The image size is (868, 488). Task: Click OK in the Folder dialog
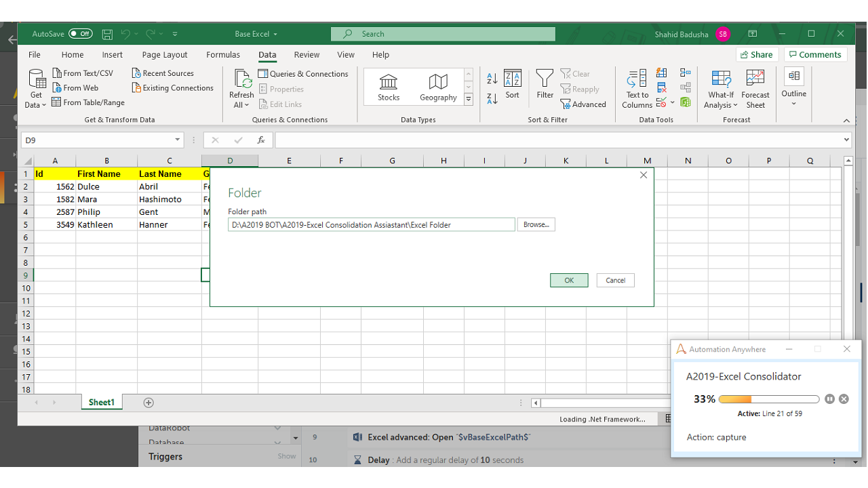569,281
